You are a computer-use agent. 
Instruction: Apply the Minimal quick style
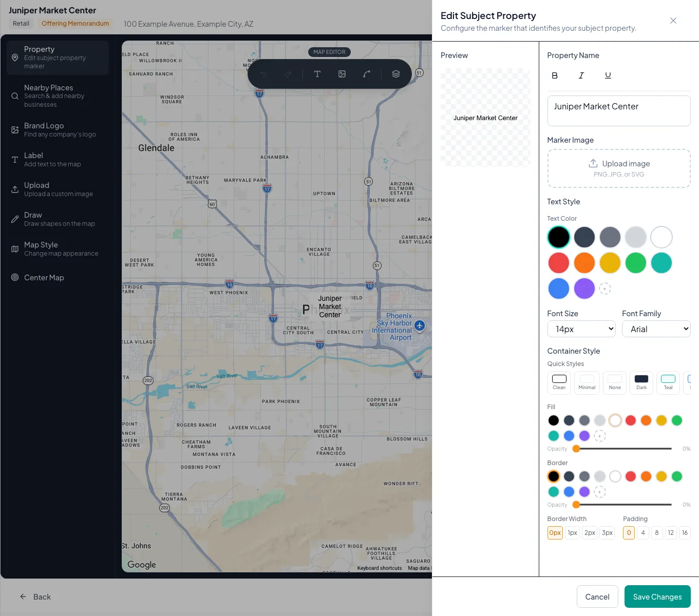tap(587, 382)
